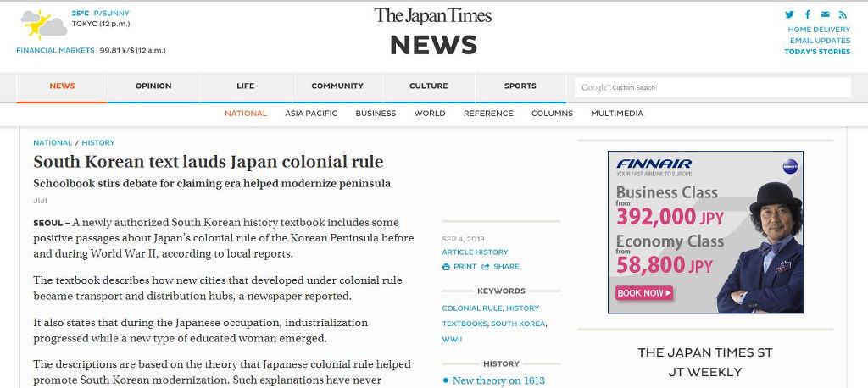Viewport: 868px width, 388px height.
Task: Open the ARTICLE HISTORY link
Action: pos(475,252)
